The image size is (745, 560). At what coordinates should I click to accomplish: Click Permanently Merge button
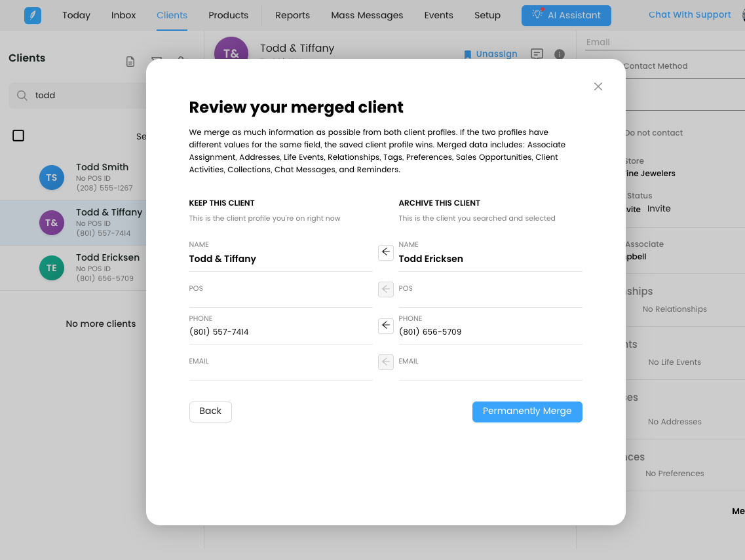click(x=527, y=411)
